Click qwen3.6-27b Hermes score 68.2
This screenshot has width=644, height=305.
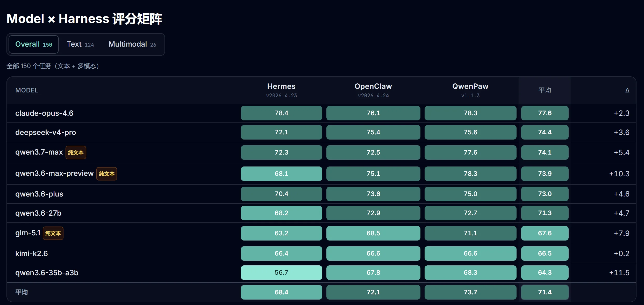(x=282, y=213)
